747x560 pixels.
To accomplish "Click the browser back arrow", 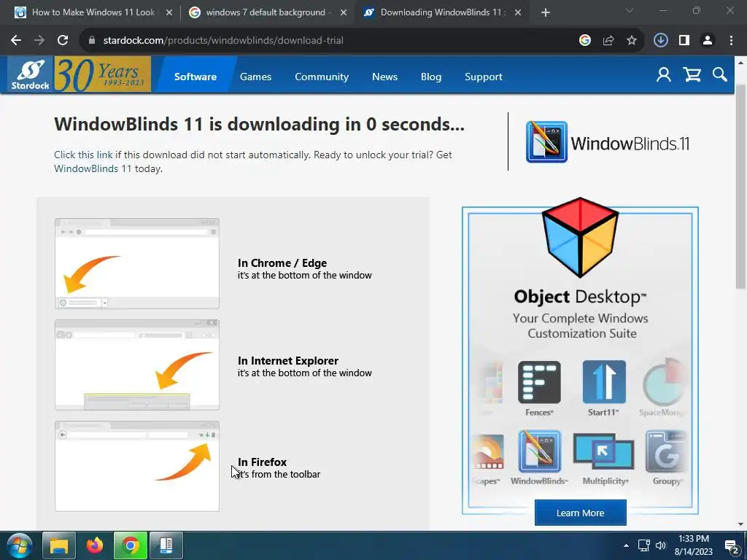I will tap(16, 41).
